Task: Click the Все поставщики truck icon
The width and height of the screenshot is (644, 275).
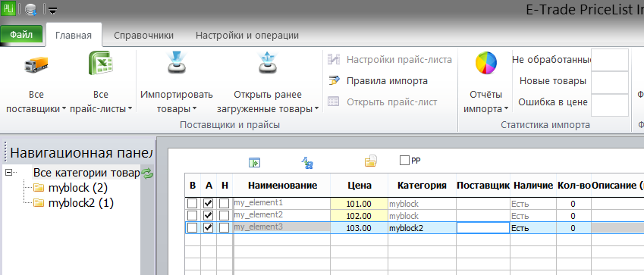Action: click(36, 64)
